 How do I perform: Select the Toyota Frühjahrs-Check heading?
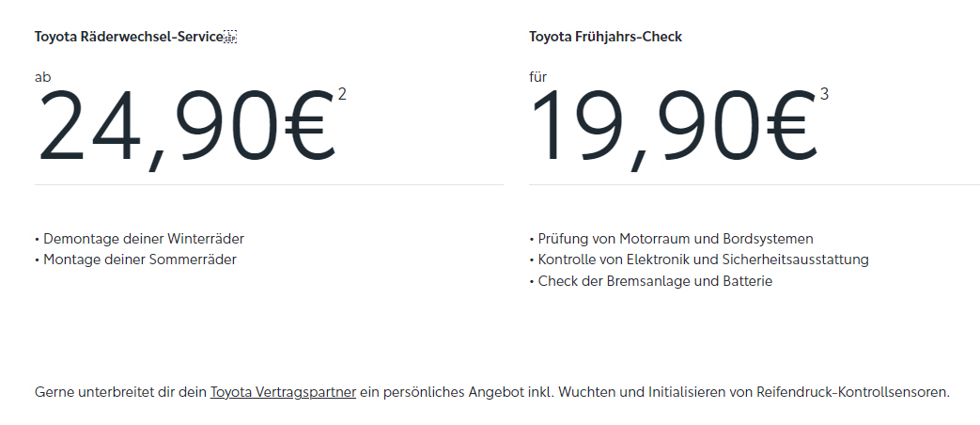pyautogui.click(x=606, y=37)
